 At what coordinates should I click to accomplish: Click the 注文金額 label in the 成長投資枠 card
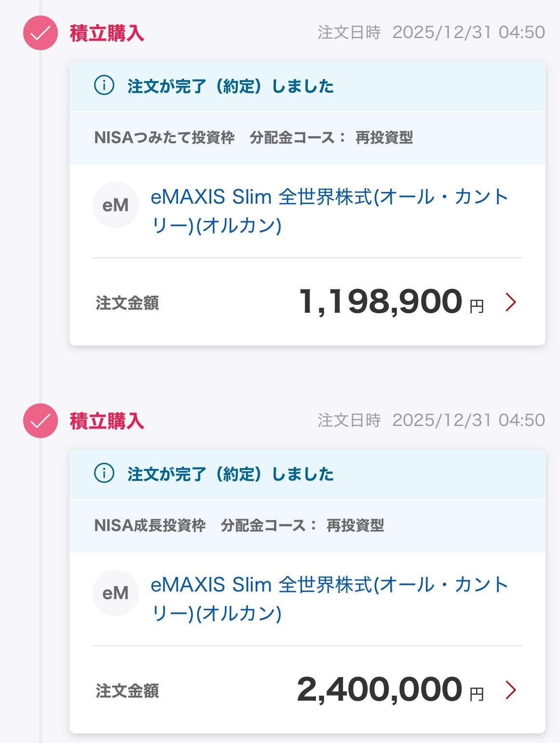click(x=127, y=691)
